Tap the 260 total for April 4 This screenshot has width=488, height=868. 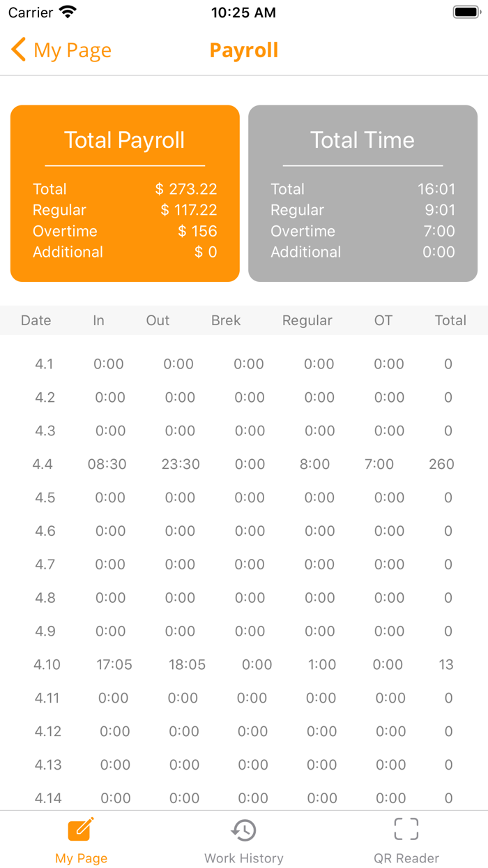point(442,464)
